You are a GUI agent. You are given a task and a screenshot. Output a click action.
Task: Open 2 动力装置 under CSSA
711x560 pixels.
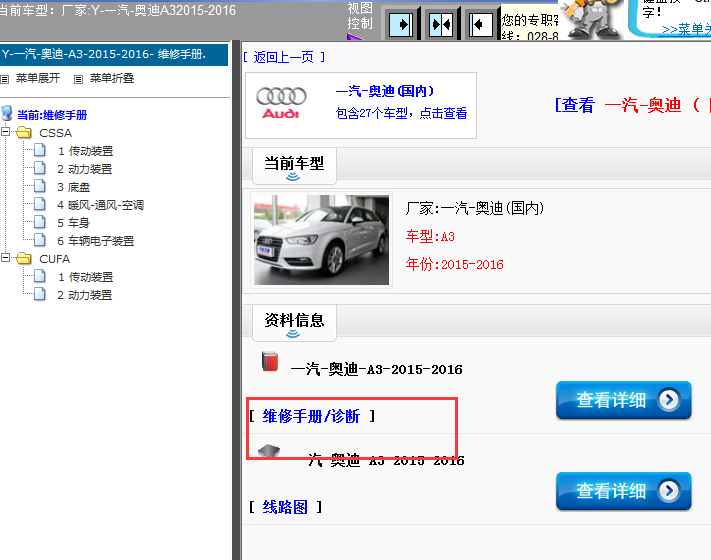[x=84, y=169]
